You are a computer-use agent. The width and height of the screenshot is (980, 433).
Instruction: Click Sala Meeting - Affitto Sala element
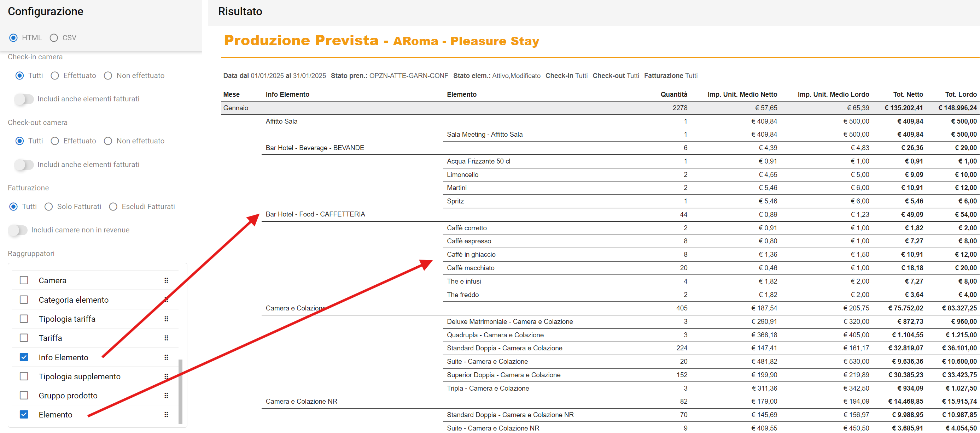click(x=711, y=135)
